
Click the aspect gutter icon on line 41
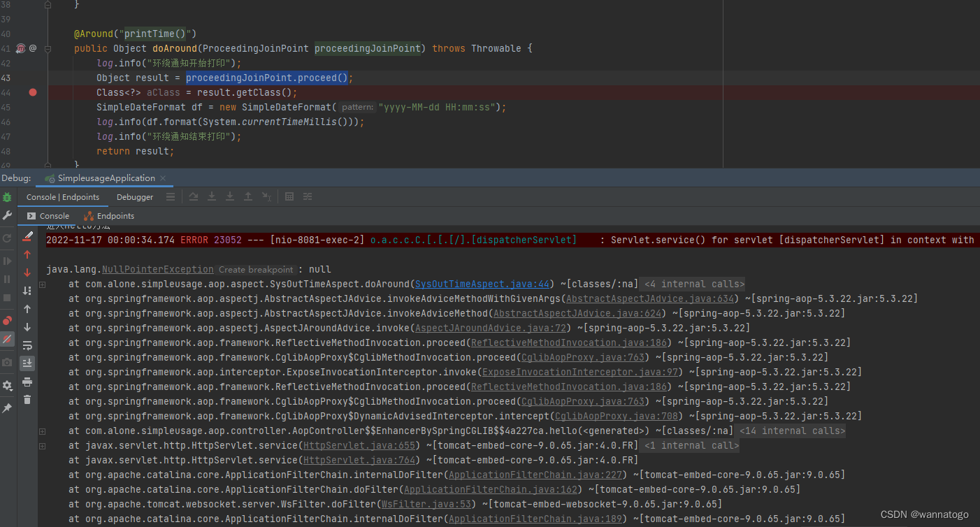(x=21, y=48)
